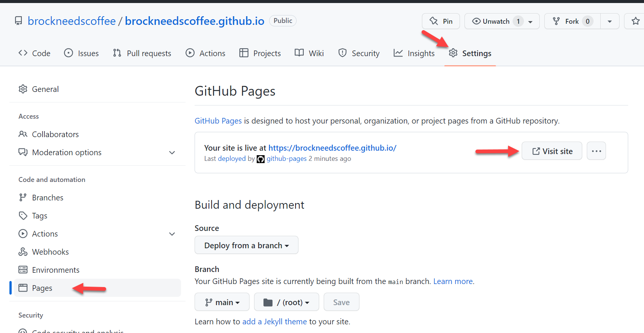Click the Environments icon in the sidebar
This screenshot has width=644, height=333.
pyautogui.click(x=23, y=270)
